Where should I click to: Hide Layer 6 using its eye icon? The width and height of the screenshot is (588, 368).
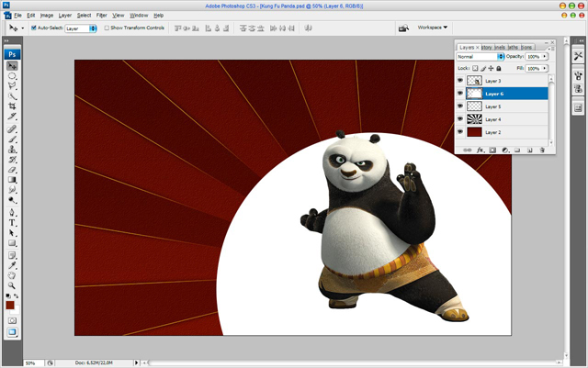coord(460,94)
